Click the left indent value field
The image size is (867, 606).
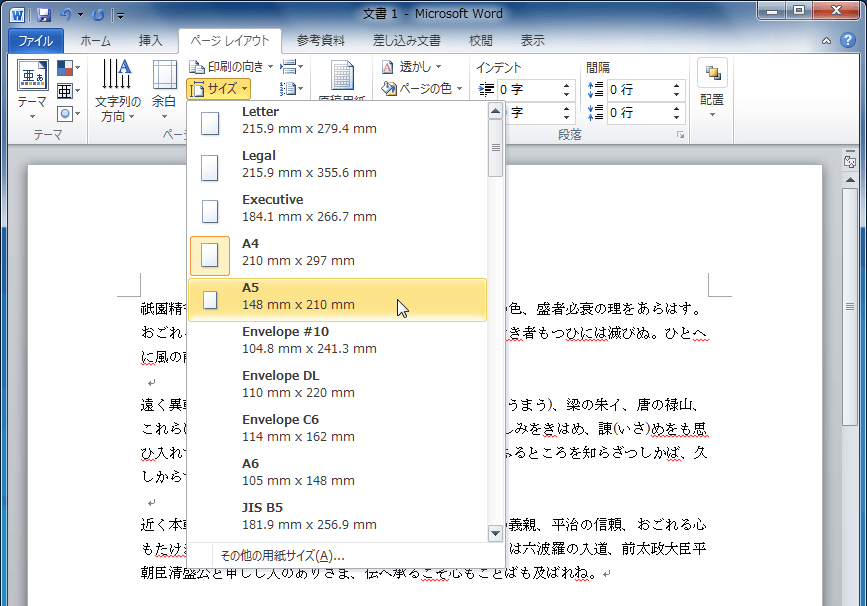tap(528, 90)
